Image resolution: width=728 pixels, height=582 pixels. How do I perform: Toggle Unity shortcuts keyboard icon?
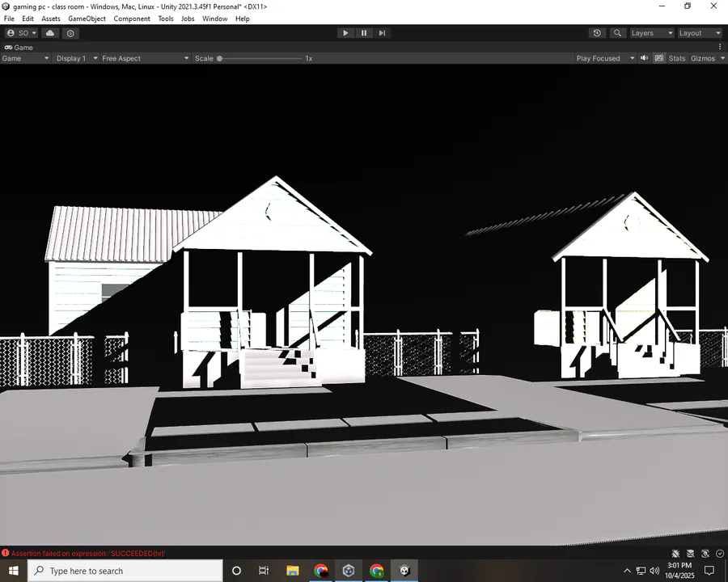pos(658,58)
